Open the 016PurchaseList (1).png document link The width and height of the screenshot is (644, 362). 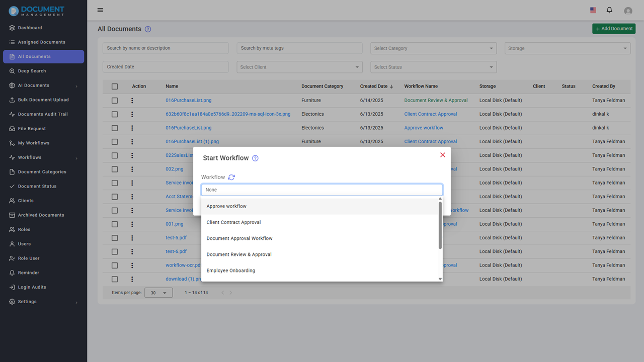[192, 142]
